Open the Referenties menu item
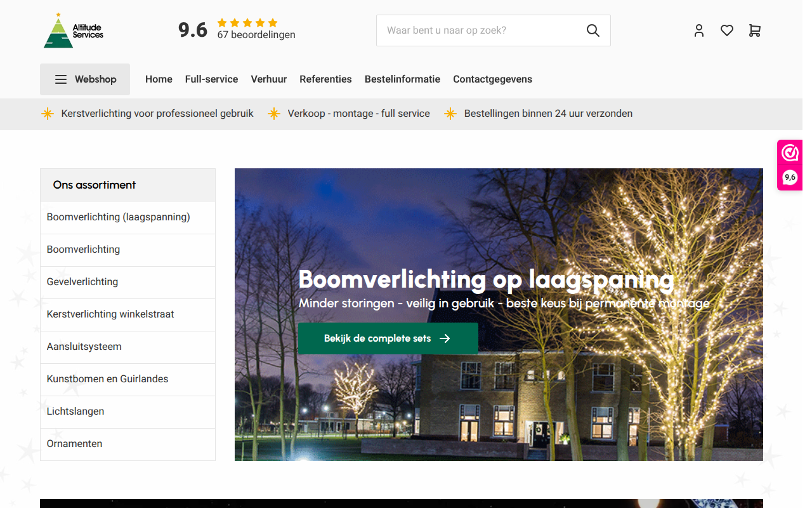The width and height of the screenshot is (812, 508). [325, 79]
